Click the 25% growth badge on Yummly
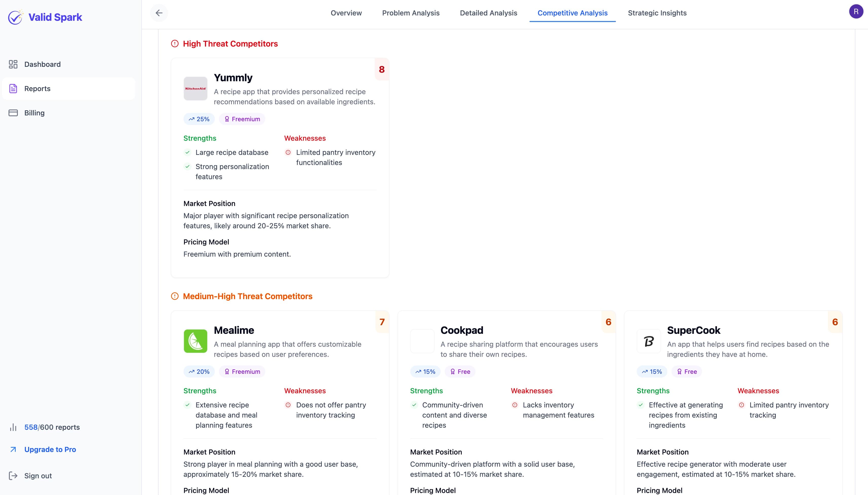The width and height of the screenshot is (868, 495). click(199, 119)
